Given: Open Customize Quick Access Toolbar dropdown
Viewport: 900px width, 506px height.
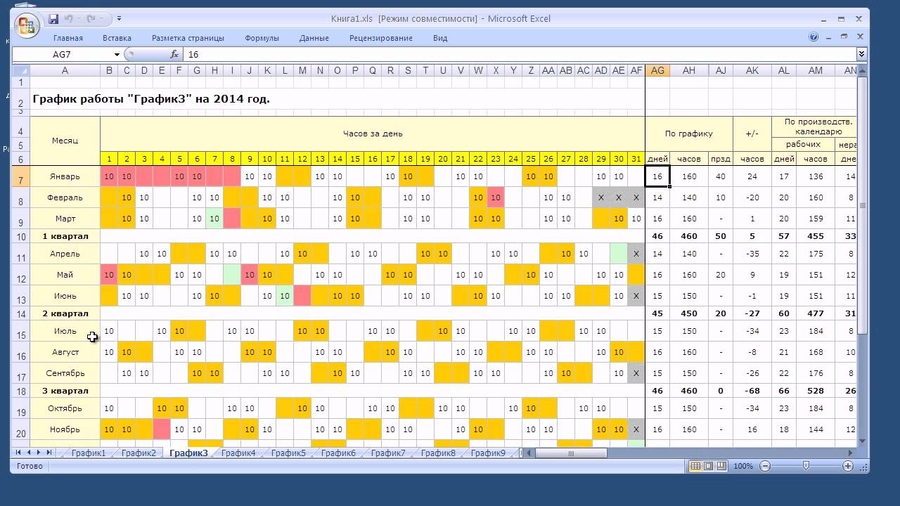Looking at the screenshot, I should coord(119,19).
